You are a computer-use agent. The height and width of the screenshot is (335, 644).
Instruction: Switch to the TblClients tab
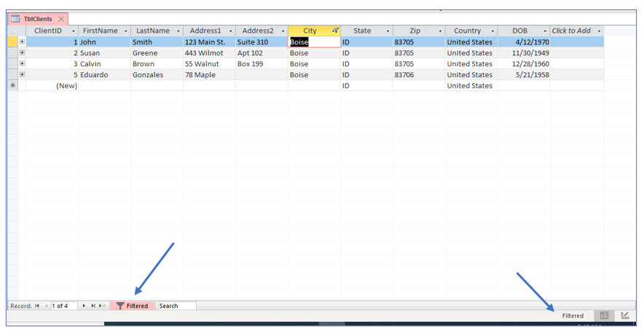38,19
